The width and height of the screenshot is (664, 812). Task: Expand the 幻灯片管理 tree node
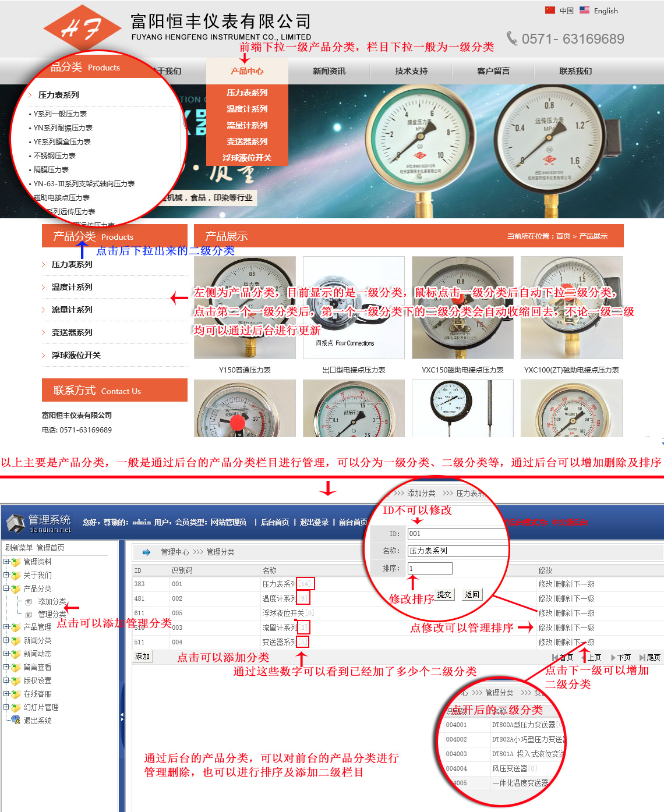tap(6, 707)
